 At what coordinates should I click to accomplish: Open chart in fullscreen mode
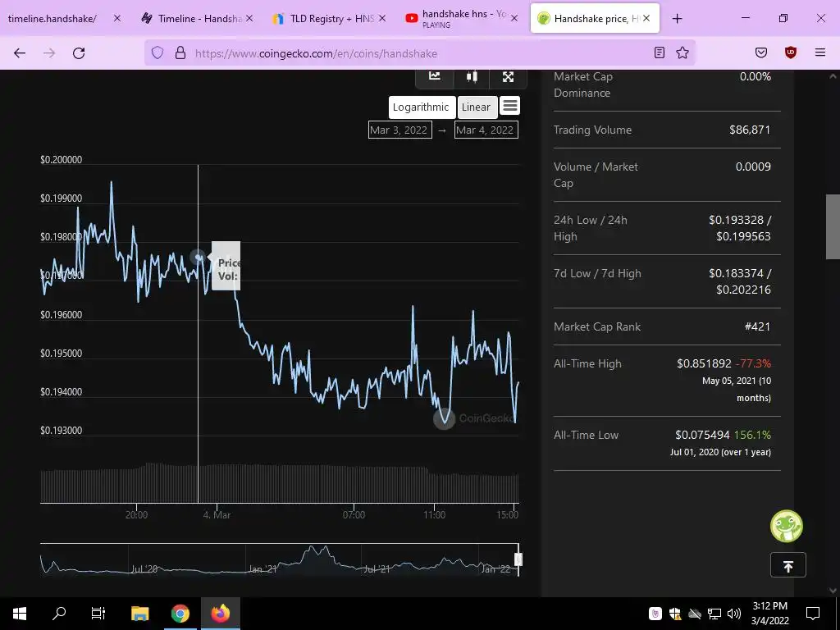(508, 76)
